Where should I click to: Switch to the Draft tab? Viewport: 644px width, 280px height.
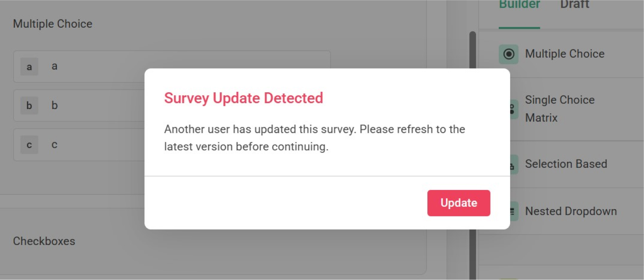click(x=574, y=5)
